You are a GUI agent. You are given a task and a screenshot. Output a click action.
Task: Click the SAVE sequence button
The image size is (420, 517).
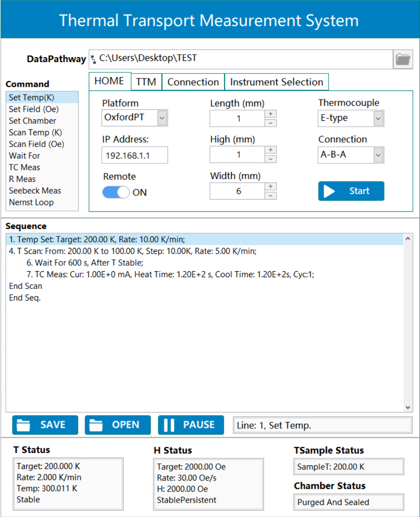45,425
